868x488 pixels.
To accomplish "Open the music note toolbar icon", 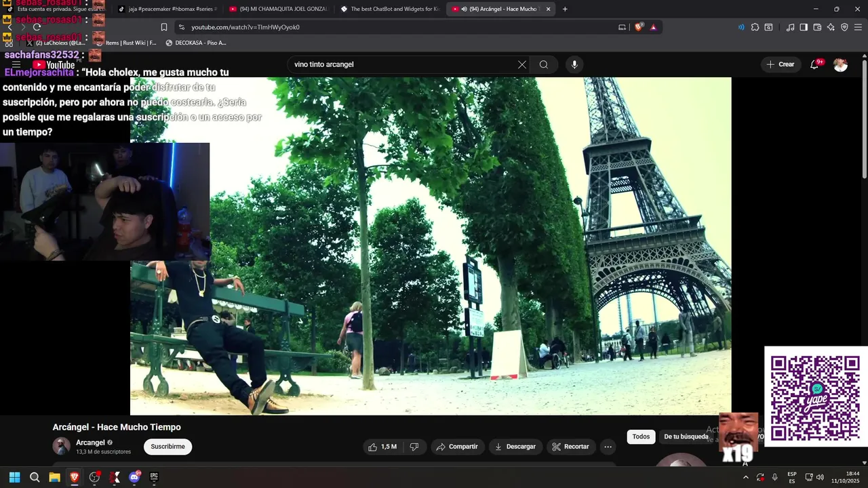I will pyautogui.click(x=790, y=27).
